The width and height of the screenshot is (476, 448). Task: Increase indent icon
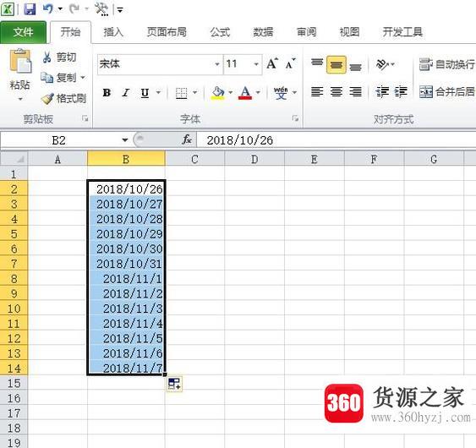point(401,91)
